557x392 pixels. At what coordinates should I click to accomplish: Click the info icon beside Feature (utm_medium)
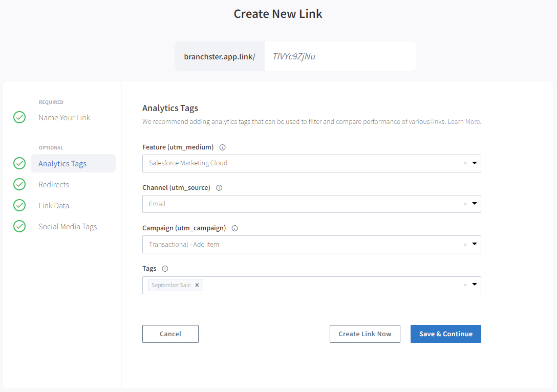tap(222, 147)
